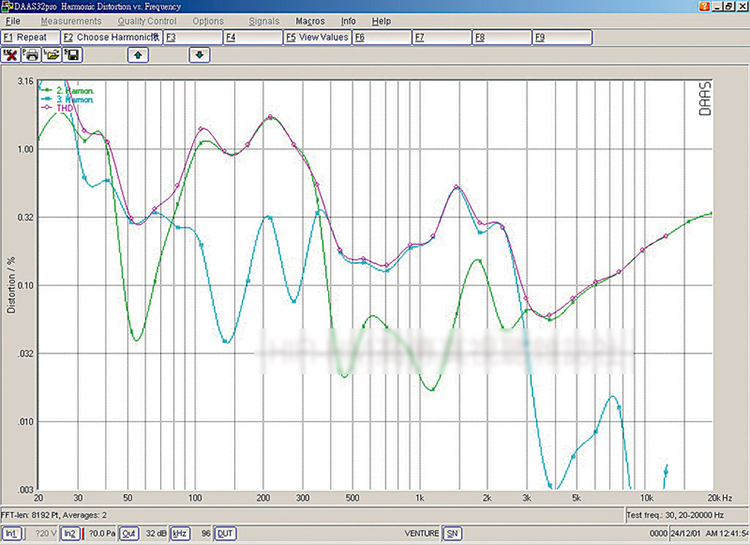Screen dimensions: 750x545
Task: Click the vertical DAAS logo on graph
Action: tap(705, 98)
